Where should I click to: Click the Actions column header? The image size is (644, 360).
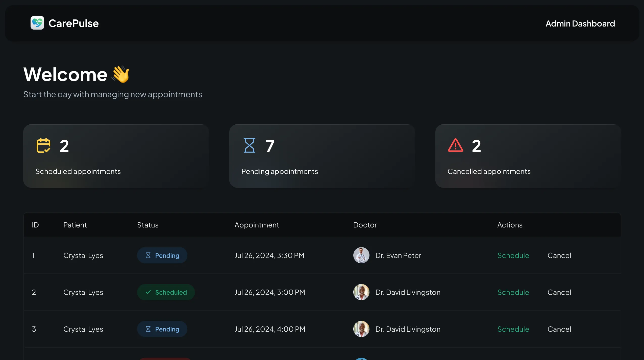(x=510, y=225)
